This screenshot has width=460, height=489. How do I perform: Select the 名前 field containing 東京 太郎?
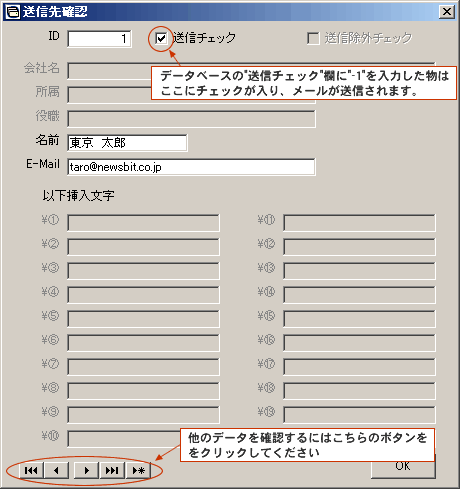point(127,143)
